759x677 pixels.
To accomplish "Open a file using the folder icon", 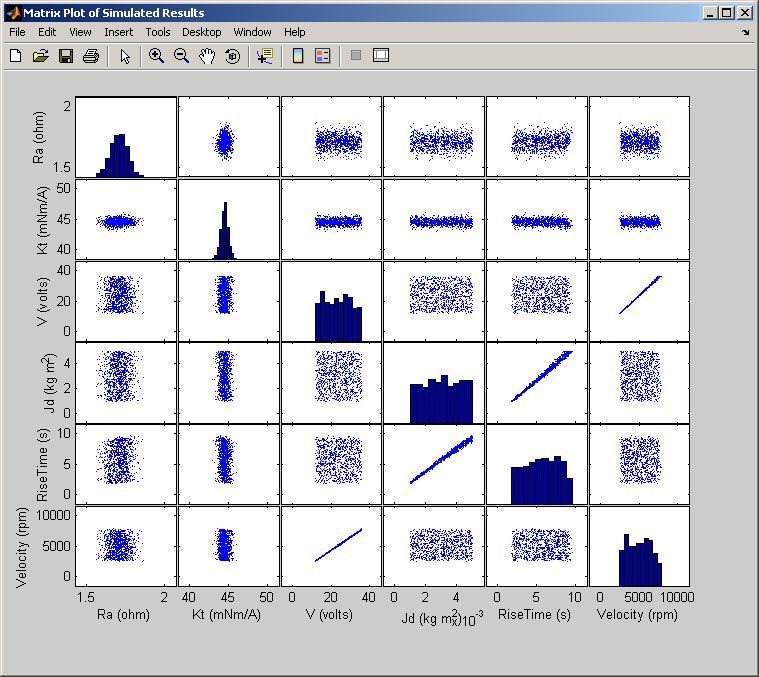I will 40,56.
